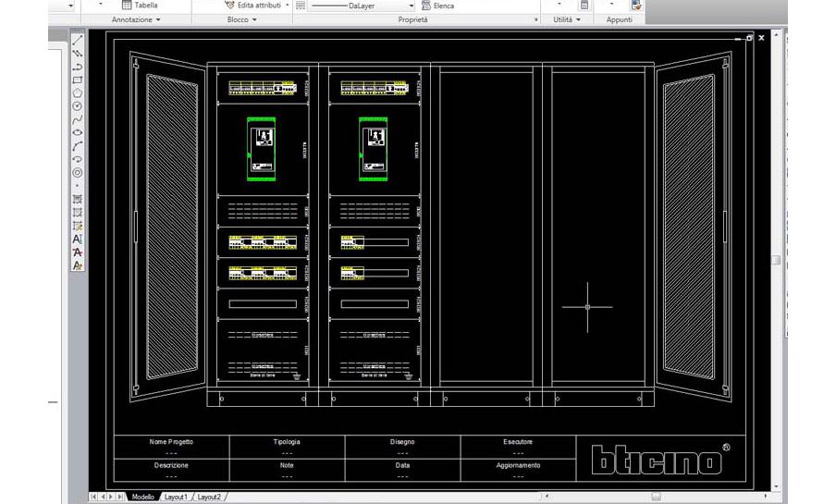Click the Elenca list button
The height and width of the screenshot is (504, 836).
(x=427, y=6)
